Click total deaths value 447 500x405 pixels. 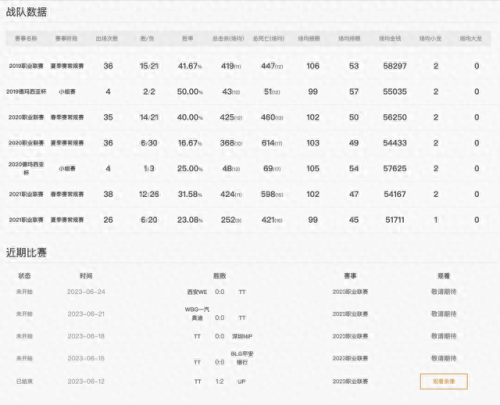pos(268,66)
